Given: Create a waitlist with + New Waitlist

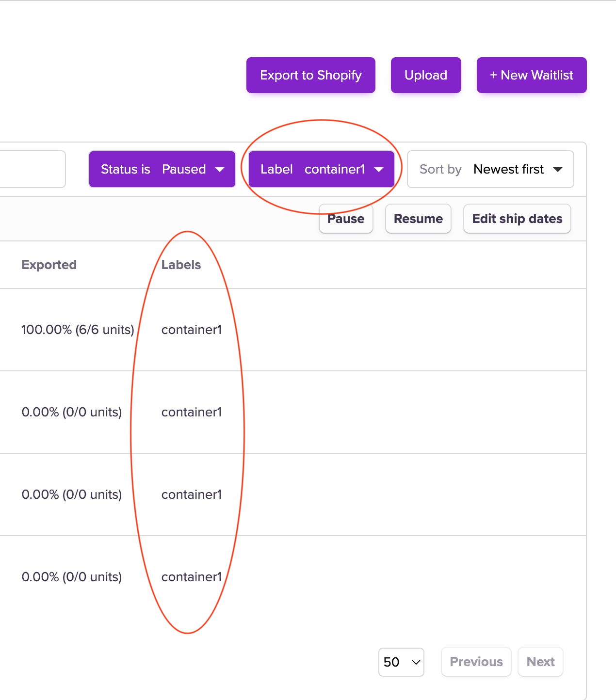Looking at the screenshot, I should pos(531,75).
